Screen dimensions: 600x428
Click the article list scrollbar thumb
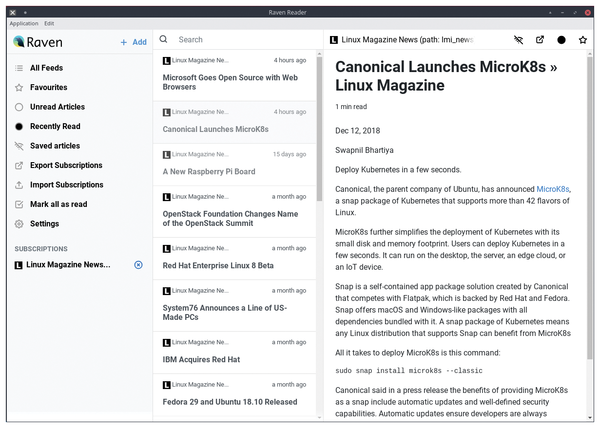click(320, 129)
